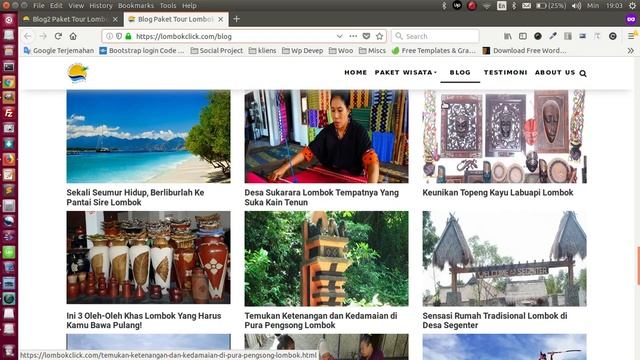The height and width of the screenshot is (360, 640).
Task: Open the Tools menu
Action: (168, 6)
